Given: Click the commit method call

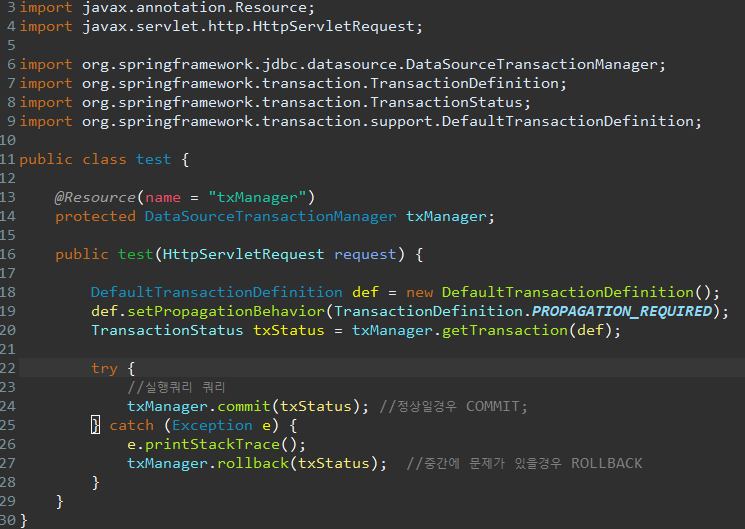Looking at the screenshot, I should pos(244,406).
